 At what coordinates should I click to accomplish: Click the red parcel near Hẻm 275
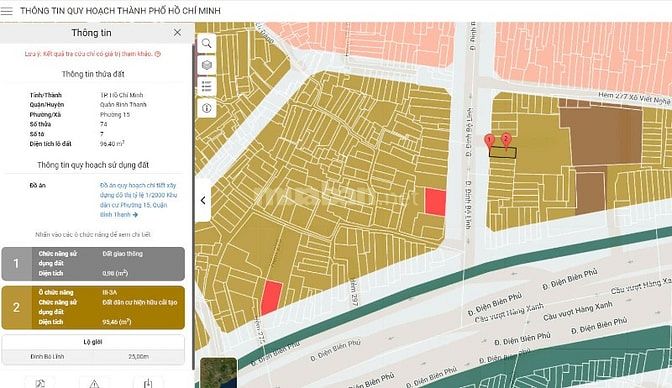[271, 297]
